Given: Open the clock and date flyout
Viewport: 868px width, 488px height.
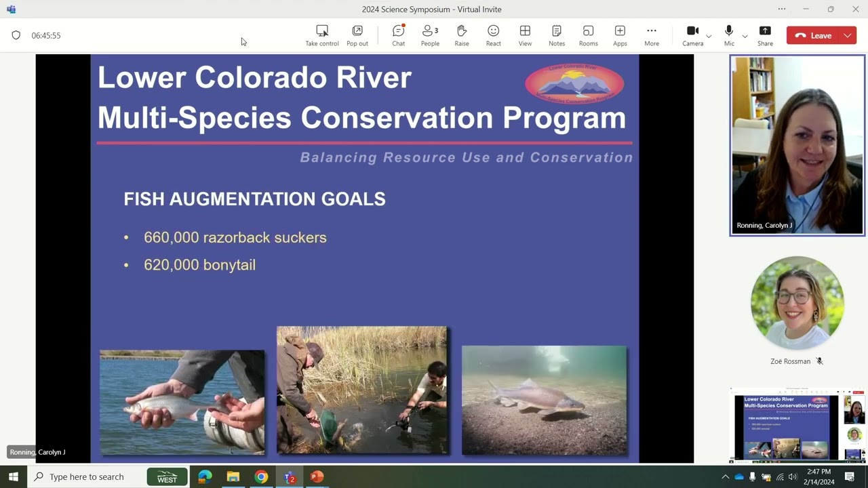Looking at the screenshot, I should pos(819,476).
